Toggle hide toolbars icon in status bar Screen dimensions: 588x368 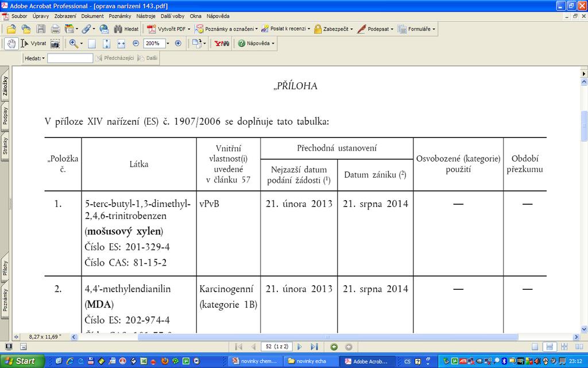coord(23,347)
